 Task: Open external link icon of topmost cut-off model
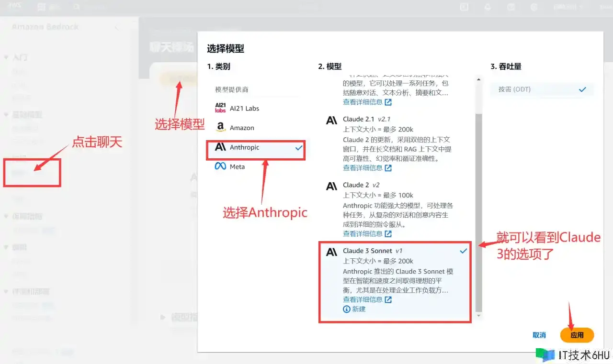[388, 102]
